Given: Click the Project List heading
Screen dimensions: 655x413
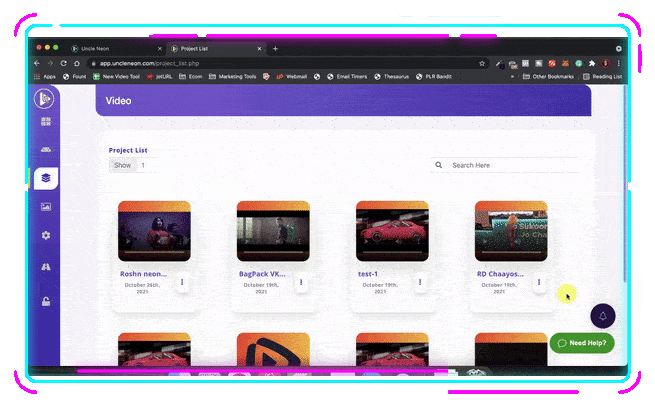Looking at the screenshot, I should (x=128, y=150).
